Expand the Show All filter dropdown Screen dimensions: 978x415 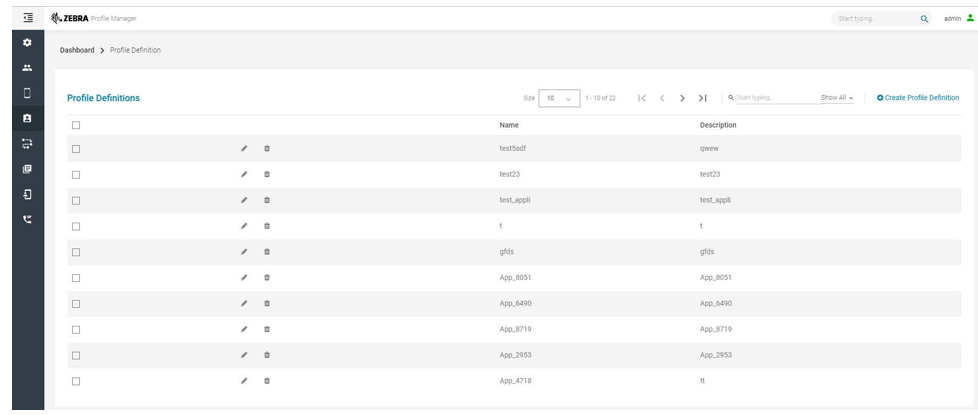click(x=837, y=98)
